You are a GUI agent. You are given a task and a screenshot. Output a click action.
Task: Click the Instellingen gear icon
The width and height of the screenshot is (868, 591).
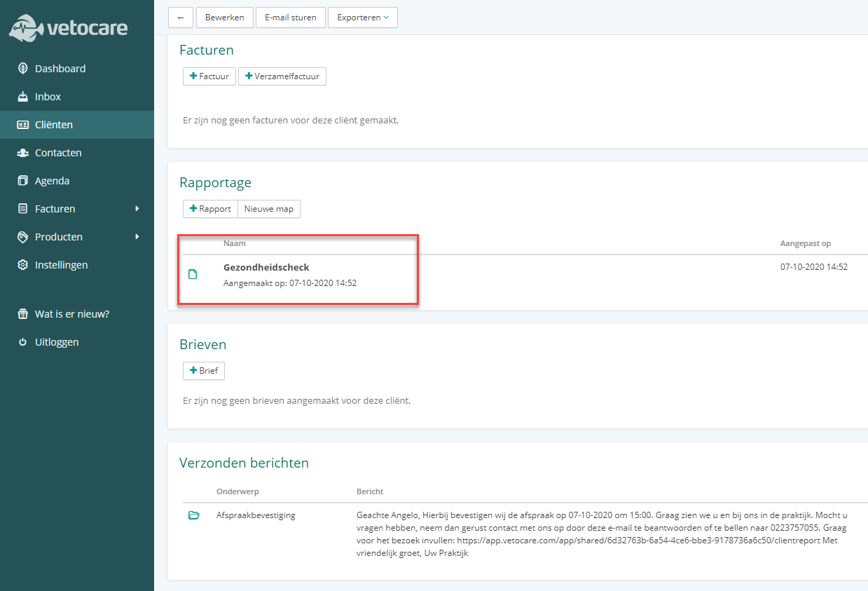click(x=22, y=265)
